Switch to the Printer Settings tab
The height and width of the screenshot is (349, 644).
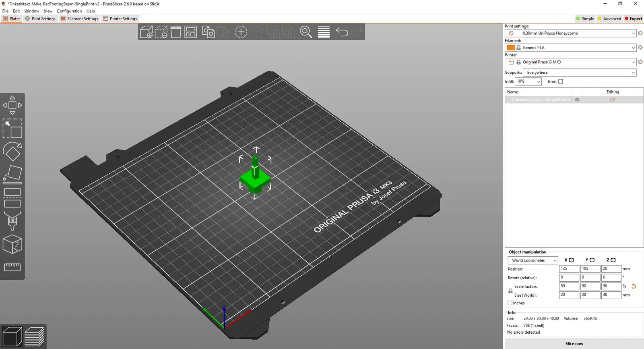point(120,19)
